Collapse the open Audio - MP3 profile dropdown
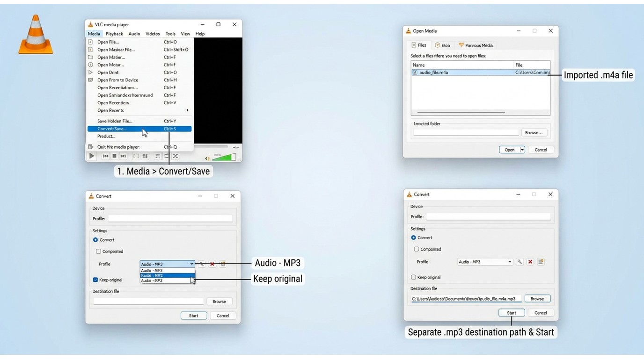Viewport: 644px width, 359px height. [x=167, y=264]
